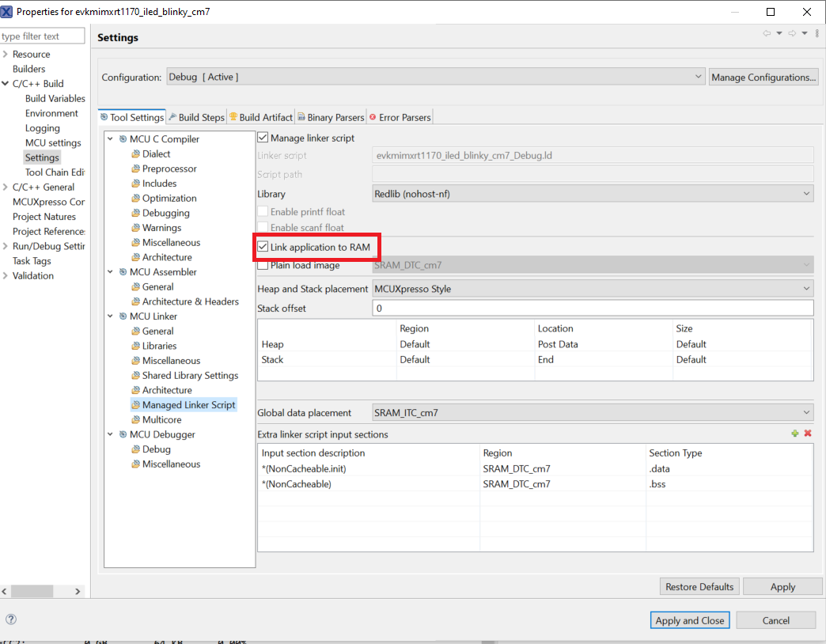The image size is (826, 644).
Task: Click Apply and Close
Action: (x=689, y=619)
